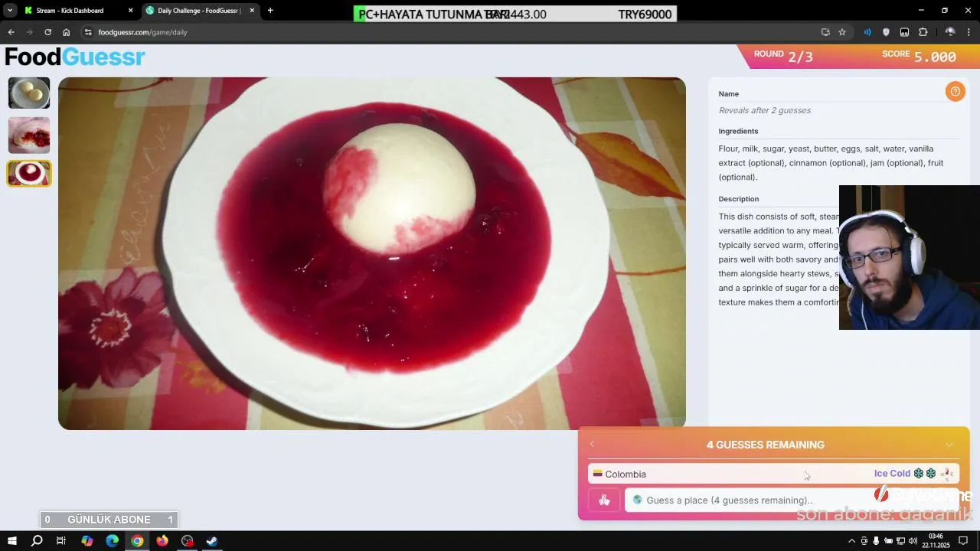This screenshot has width=980, height=551.
Task: Click the pink icon button beside guess input
Action: point(604,500)
